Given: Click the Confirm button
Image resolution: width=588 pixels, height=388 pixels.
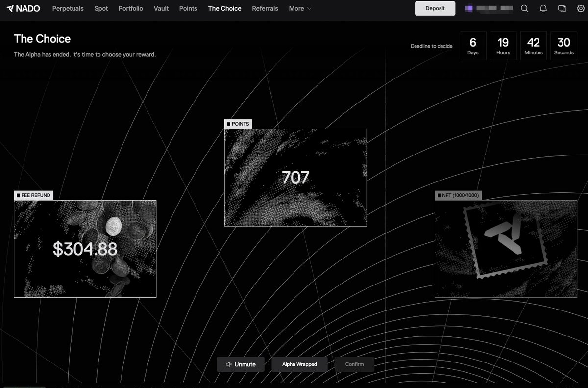Looking at the screenshot, I should [x=354, y=364].
